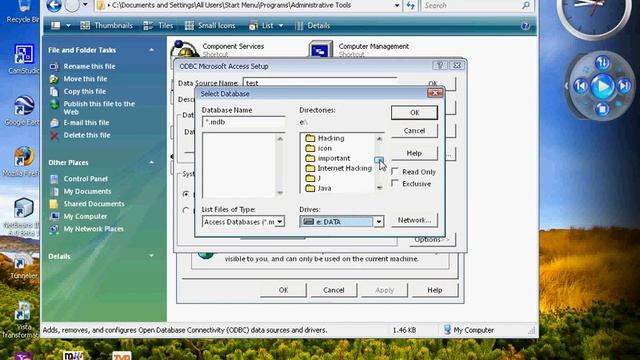Select the Computer Management shortcut icon
This screenshot has height=360, width=640.
320,49
